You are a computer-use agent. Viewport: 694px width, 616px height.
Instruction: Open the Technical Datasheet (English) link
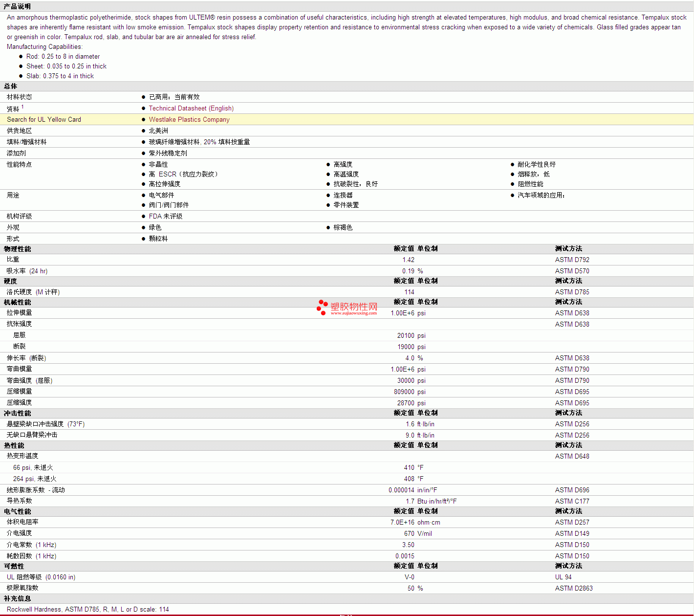(x=191, y=109)
